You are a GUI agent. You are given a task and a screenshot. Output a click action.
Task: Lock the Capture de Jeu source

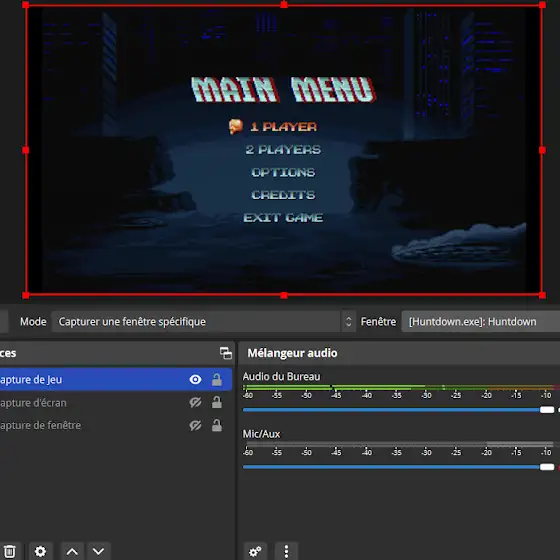point(217,379)
